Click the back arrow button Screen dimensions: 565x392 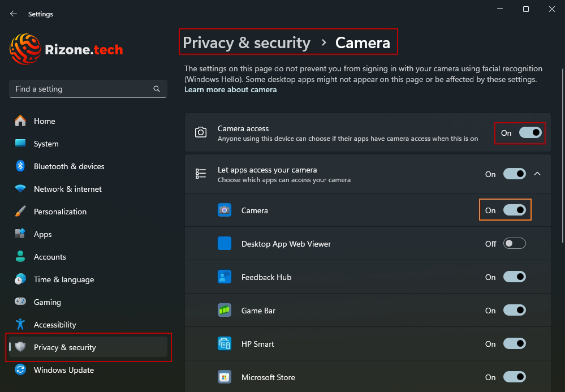point(13,14)
